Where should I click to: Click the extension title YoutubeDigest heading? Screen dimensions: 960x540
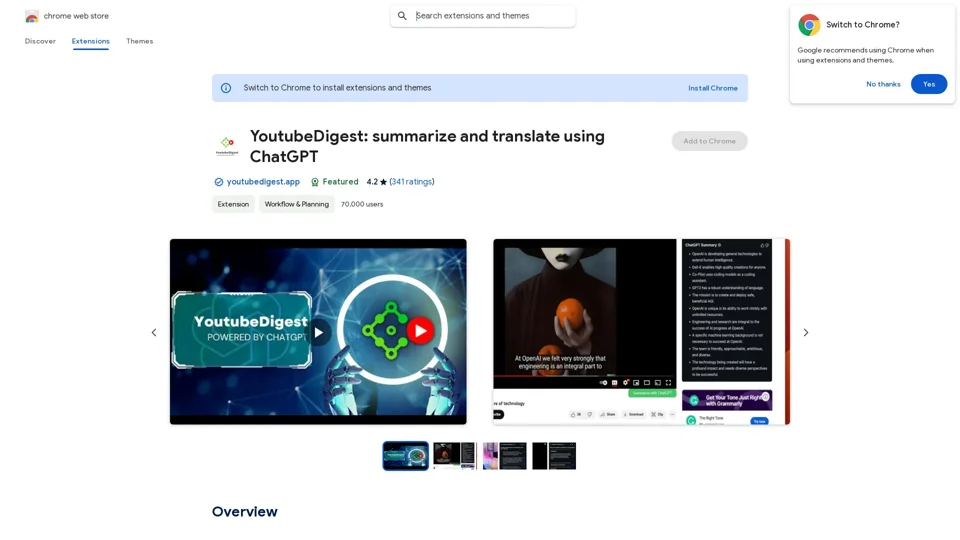(427, 146)
